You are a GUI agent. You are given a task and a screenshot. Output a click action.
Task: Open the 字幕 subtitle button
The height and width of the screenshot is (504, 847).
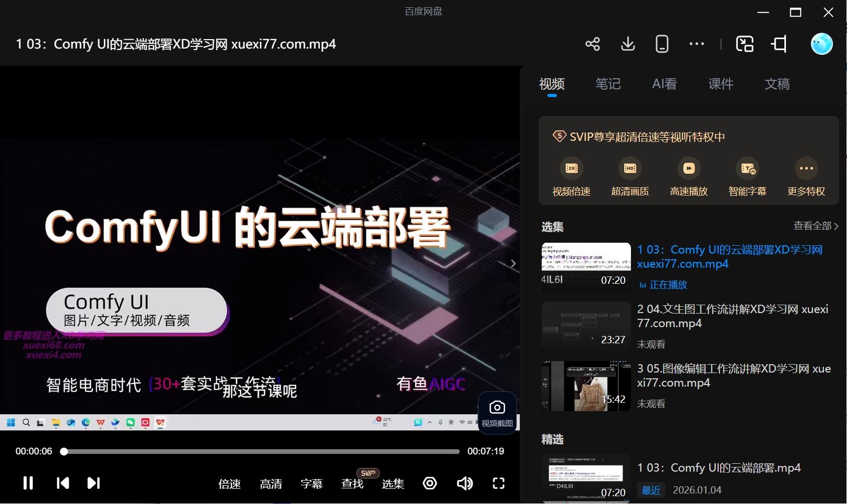312,484
